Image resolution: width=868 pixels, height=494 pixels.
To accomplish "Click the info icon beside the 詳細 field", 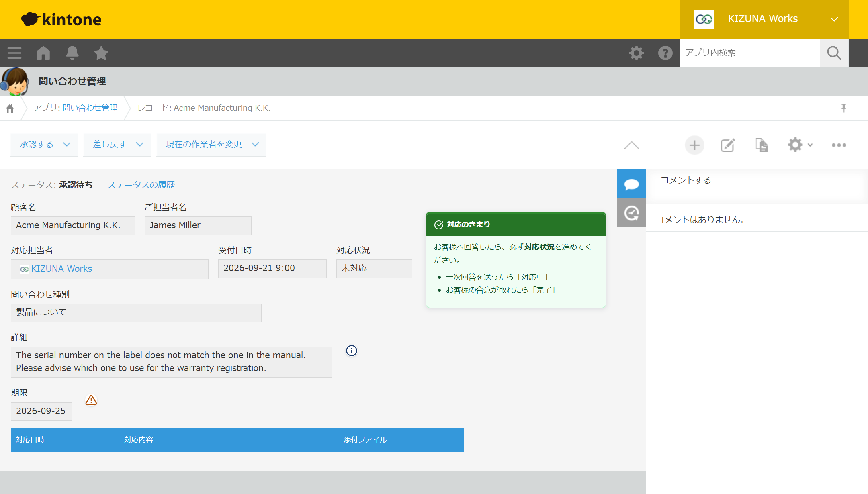I will pyautogui.click(x=352, y=351).
